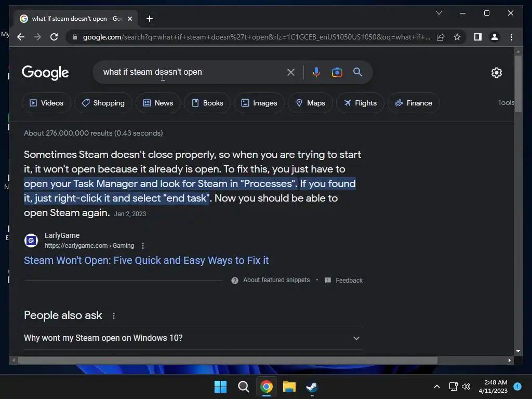The image size is (532, 399).
Task: Open the volume control in the tray
Action: (x=466, y=387)
